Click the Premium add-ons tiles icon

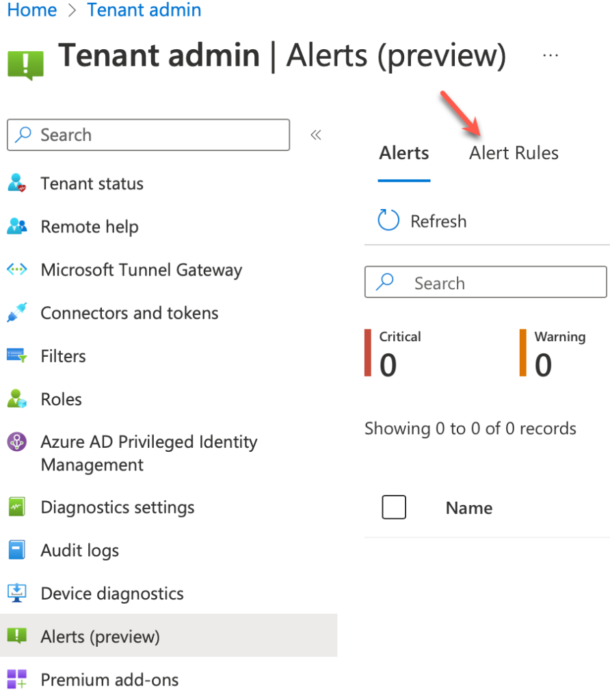click(17, 679)
